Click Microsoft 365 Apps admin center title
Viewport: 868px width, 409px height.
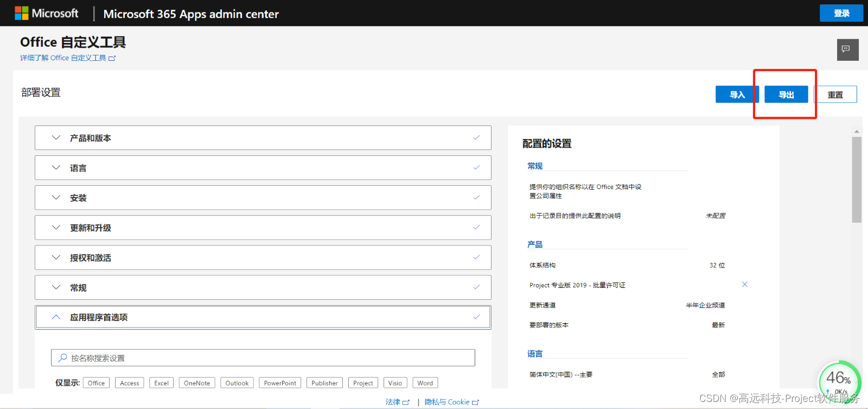point(191,14)
